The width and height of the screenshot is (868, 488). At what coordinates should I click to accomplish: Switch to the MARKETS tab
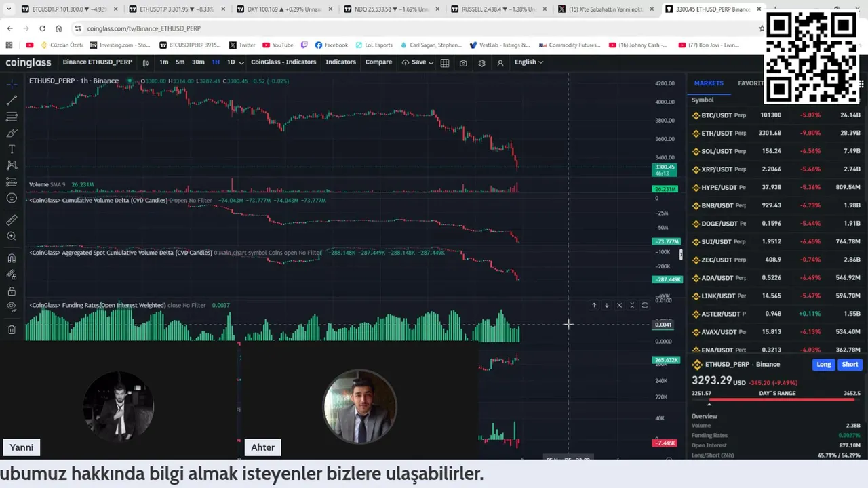pyautogui.click(x=709, y=83)
